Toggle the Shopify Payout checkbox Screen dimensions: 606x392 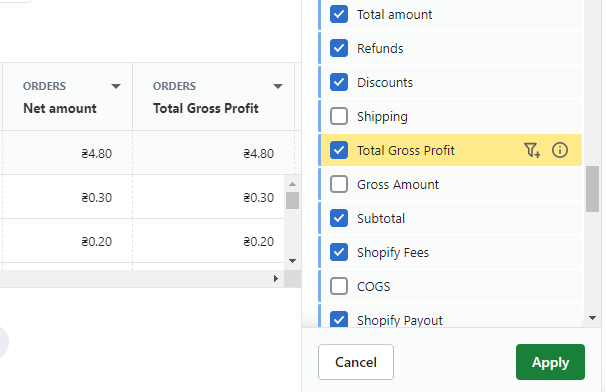pos(339,320)
